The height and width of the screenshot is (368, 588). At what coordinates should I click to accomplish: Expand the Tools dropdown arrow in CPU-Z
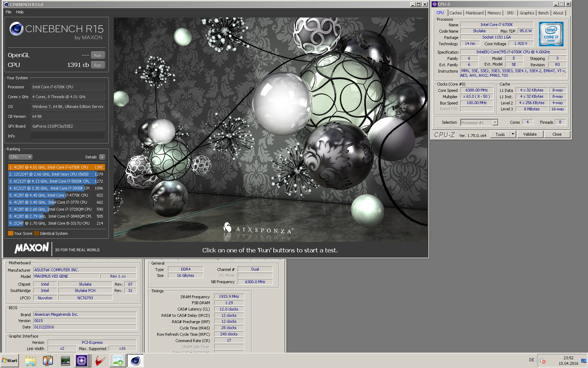coord(513,134)
